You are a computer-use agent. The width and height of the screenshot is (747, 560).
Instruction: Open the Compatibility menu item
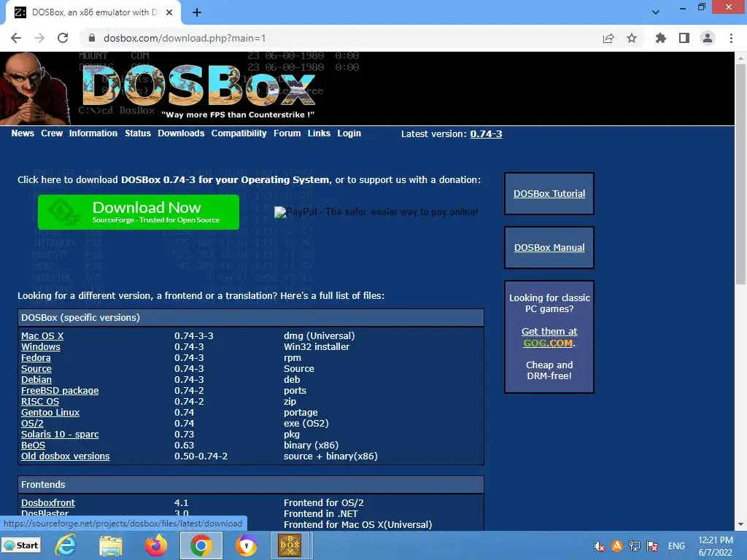click(x=239, y=133)
